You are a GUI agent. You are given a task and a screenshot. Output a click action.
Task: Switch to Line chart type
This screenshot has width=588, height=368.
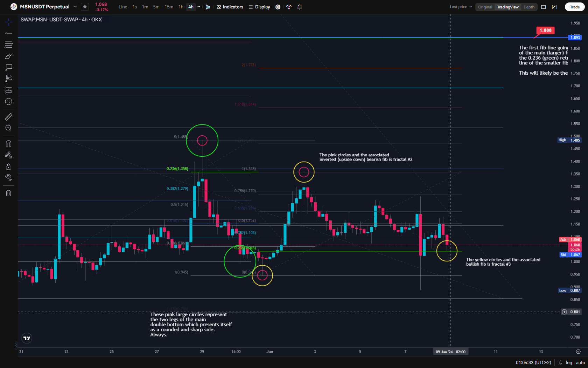coord(123,7)
